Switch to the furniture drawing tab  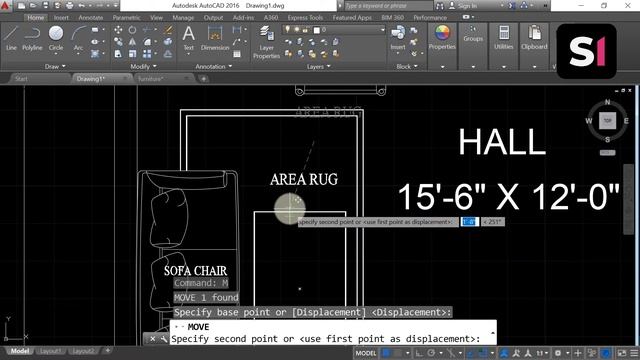pyautogui.click(x=162, y=78)
